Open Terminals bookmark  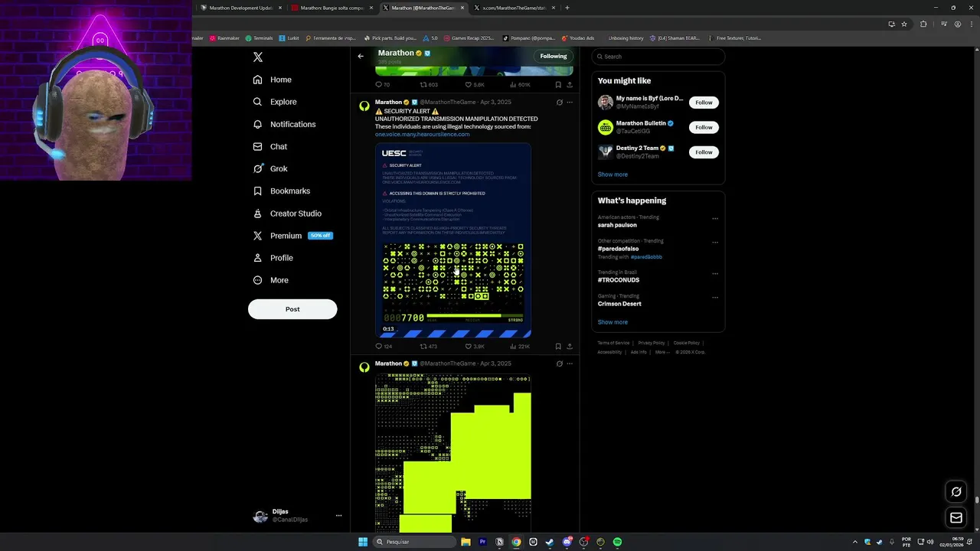pos(259,38)
